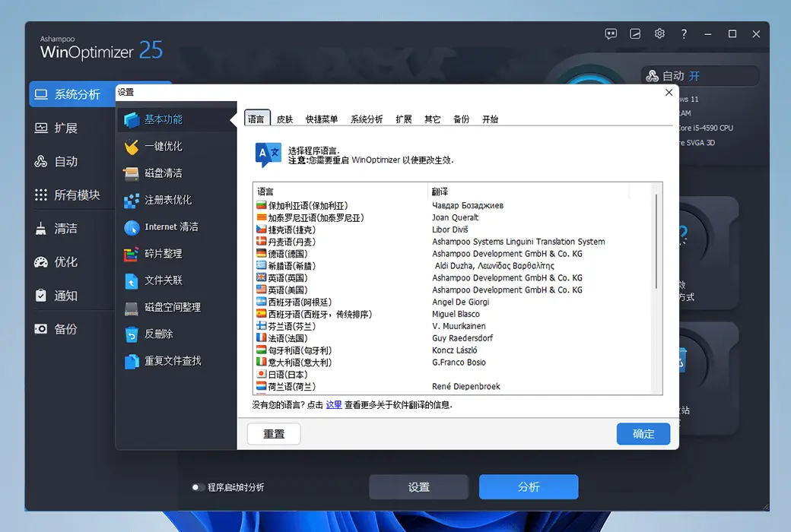This screenshot has height=532, width=791.
Task: Switch to the 扩展 settings tab
Action: (x=404, y=119)
